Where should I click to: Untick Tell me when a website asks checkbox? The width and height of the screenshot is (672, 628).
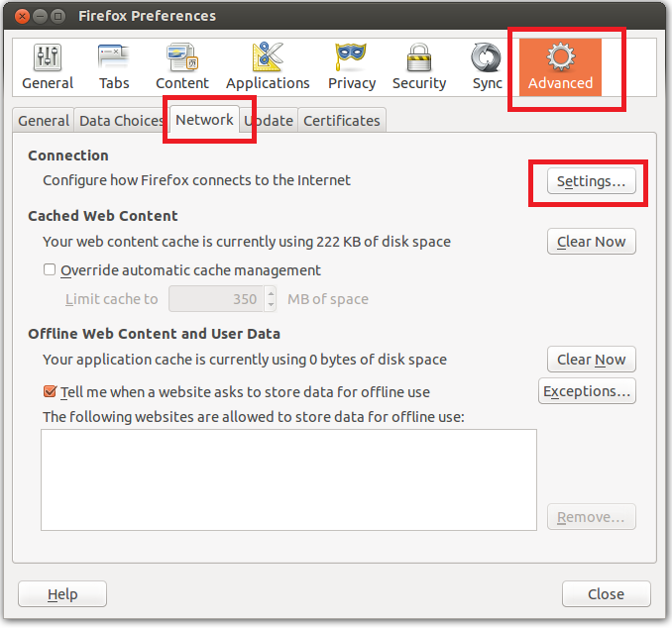50,391
